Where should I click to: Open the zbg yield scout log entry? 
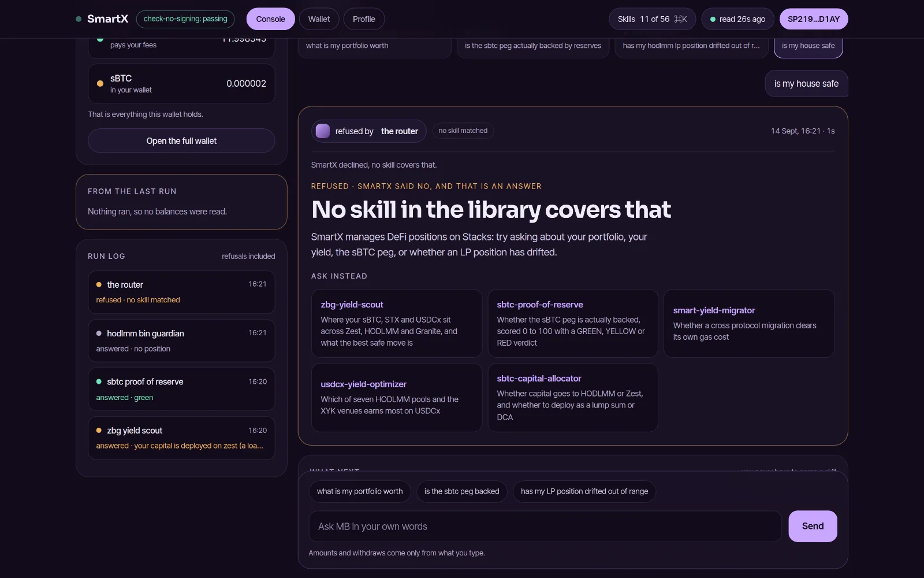(x=181, y=438)
